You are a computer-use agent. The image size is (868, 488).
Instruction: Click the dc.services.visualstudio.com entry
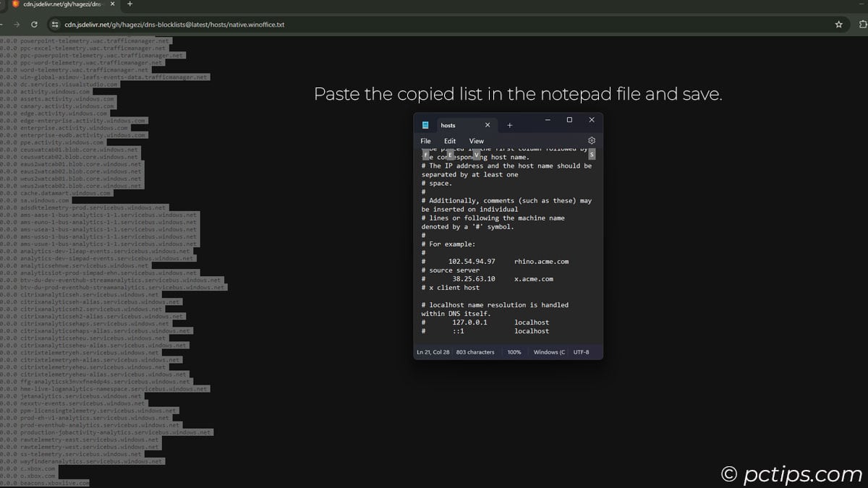click(69, 85)
